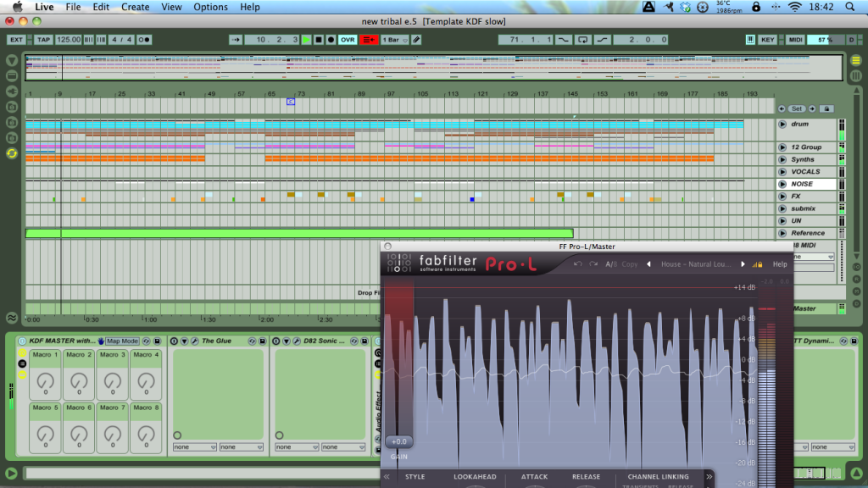Open hot-swap for D82 Sonic device
Image resolution: width=868 pixels, height=488 pixels.
pos(353,341)
